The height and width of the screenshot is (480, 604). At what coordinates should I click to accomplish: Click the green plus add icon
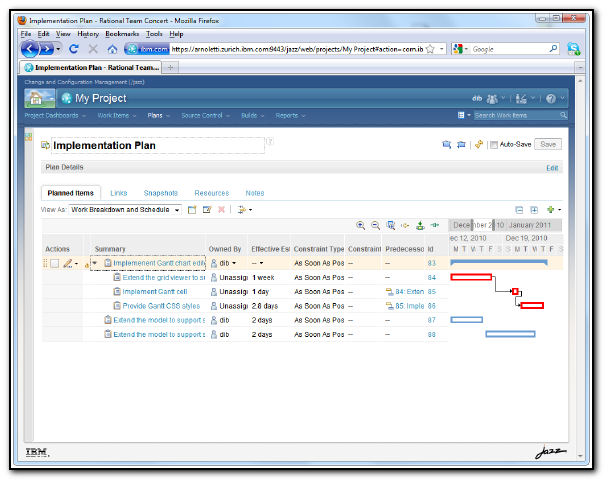550,210
